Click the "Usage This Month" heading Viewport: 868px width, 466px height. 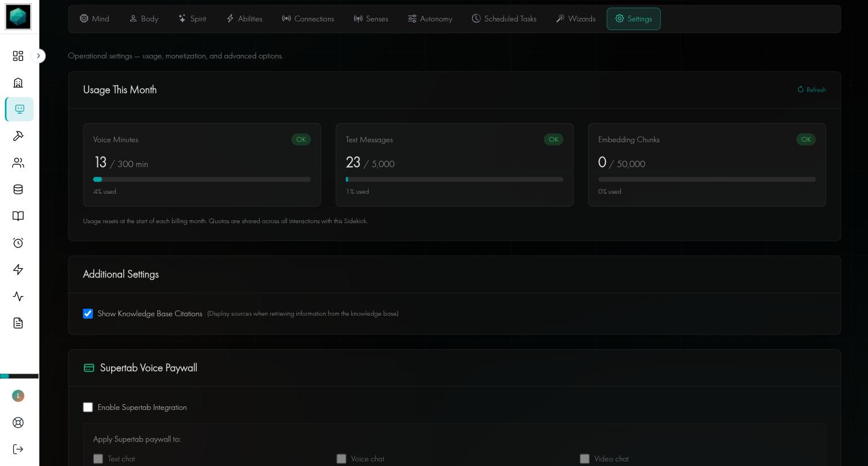[x=120, y=90]
